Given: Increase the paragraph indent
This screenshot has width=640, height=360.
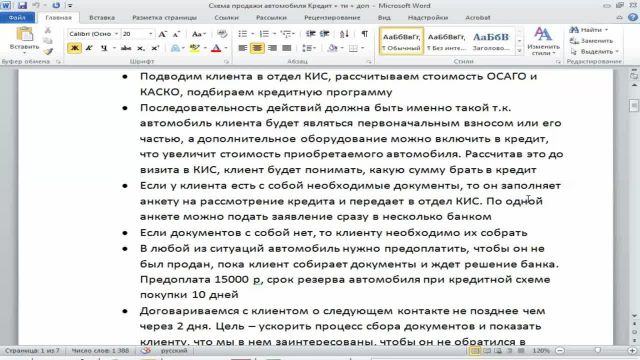Looking at the screenshot, I should point(325,34).
